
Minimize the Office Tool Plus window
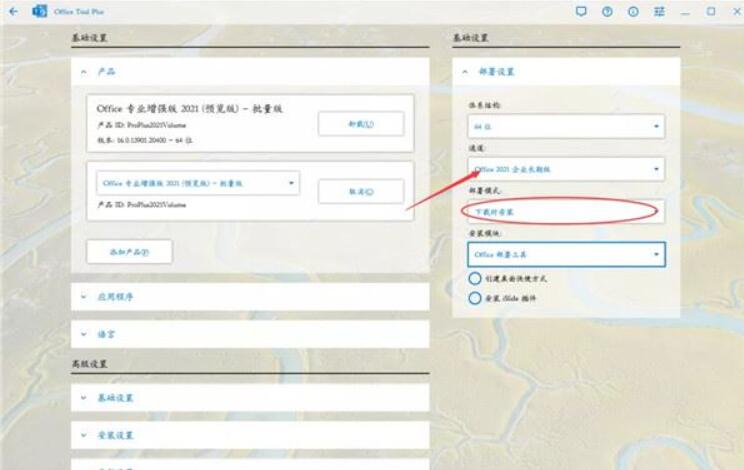click(x=685, y=12)
